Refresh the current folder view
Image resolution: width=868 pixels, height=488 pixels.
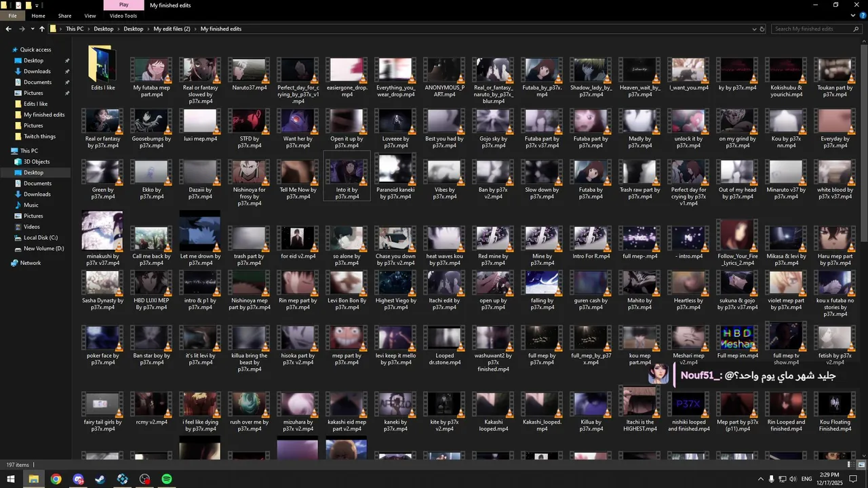point(762,29)
